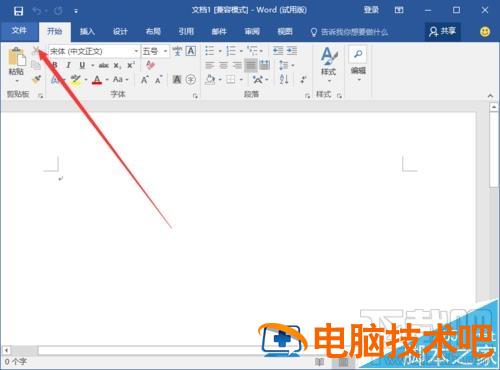500x370 pixels.
Task: Switch to the 邮件 Mailings tab
Action: 219,32
